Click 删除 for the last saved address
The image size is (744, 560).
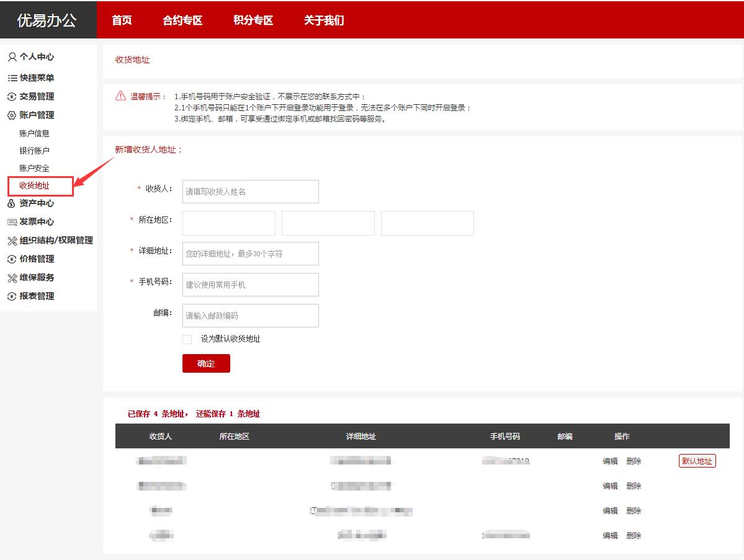[634, 536]
